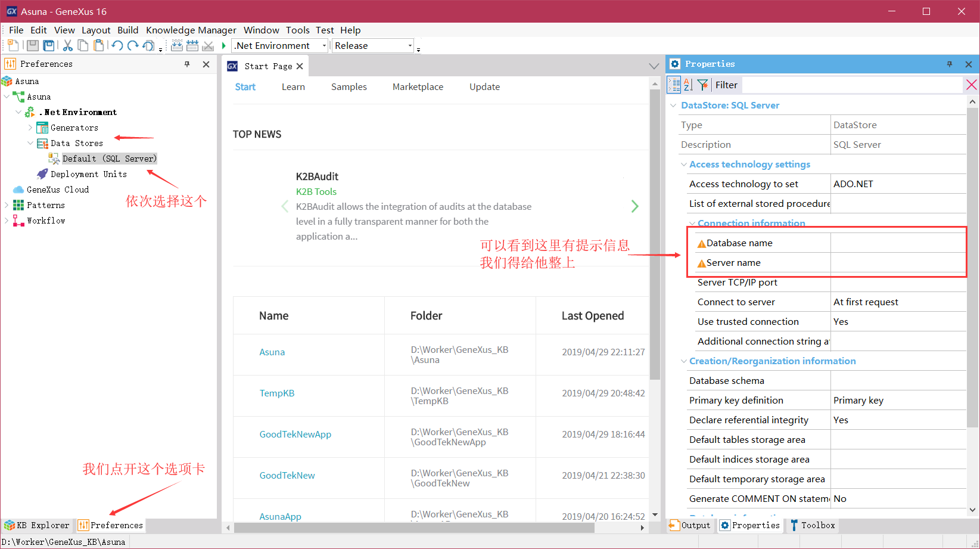This screenshot has width=980, height=549.
Task: Collapse the Asuna version tree node
Action: 7,97
